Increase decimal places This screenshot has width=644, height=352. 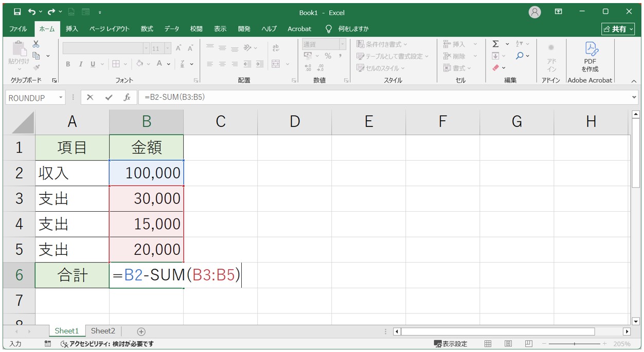coord(308,67)
